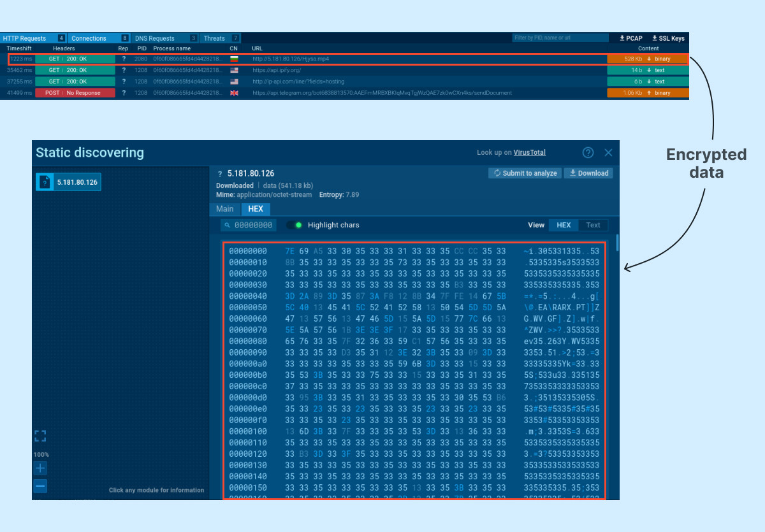Screen dimensions: 765x532
Task: Close the Static discovering panel
Action: (x=608, y=153)
